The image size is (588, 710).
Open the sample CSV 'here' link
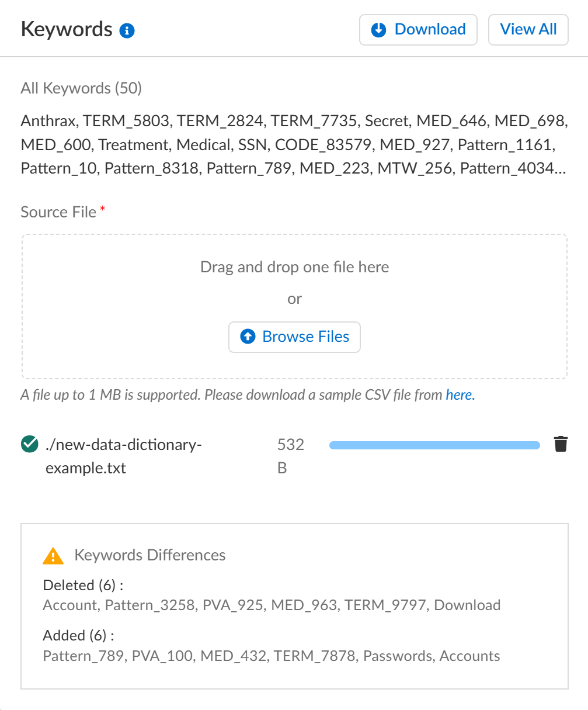click(459, 394)
